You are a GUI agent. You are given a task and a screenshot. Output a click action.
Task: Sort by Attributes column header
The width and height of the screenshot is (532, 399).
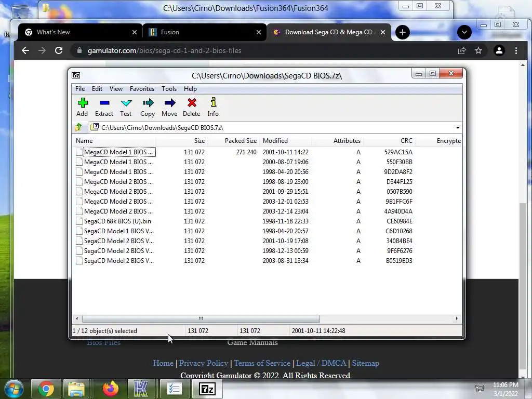[x=338, y=140]
